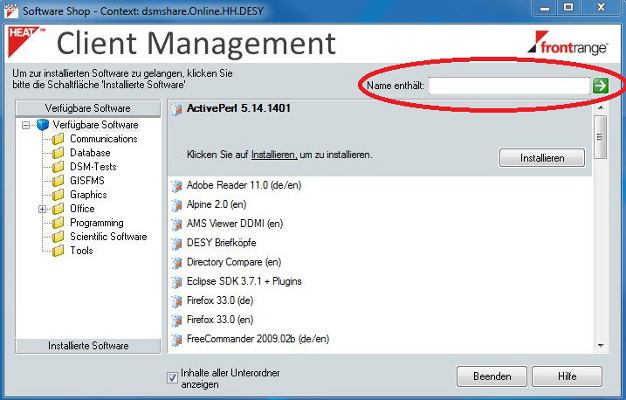Click the DSM title bar application icon
Image resolution: width=626 pixels, height=400 pixels.
click(x=11, y=11)
